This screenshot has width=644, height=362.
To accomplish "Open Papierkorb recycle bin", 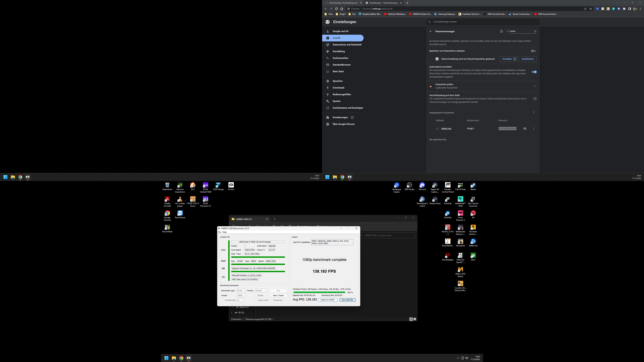I will click(x=167, y=186).
